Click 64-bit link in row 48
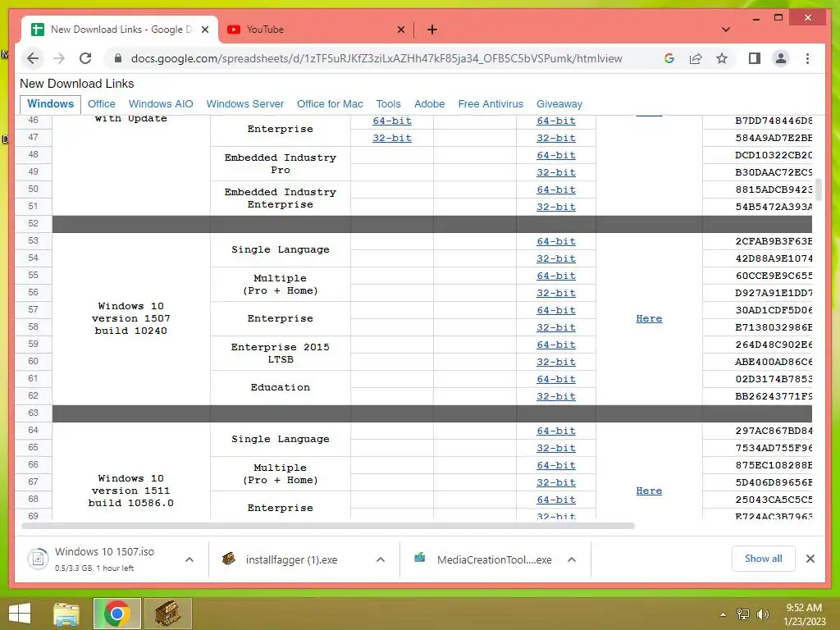This screenshot has width=840, height=630. [556, 155]
